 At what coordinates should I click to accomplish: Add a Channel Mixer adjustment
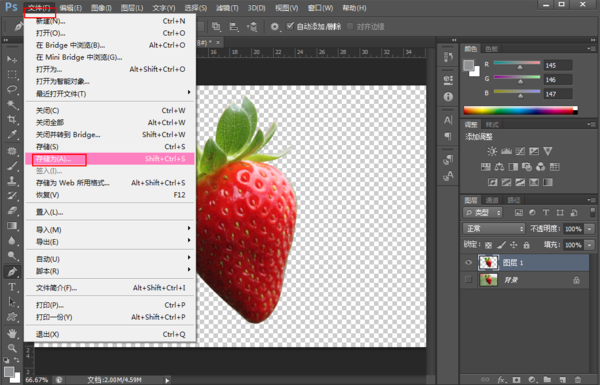pyautogui.click(x=540, y=167)
